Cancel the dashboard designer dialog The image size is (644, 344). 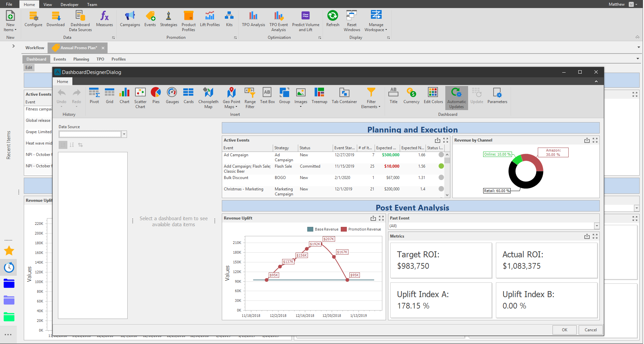(x=590, y=330)
